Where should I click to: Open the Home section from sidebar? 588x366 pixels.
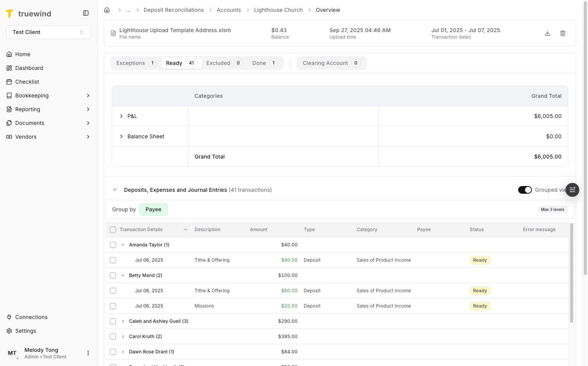(22, 54)
